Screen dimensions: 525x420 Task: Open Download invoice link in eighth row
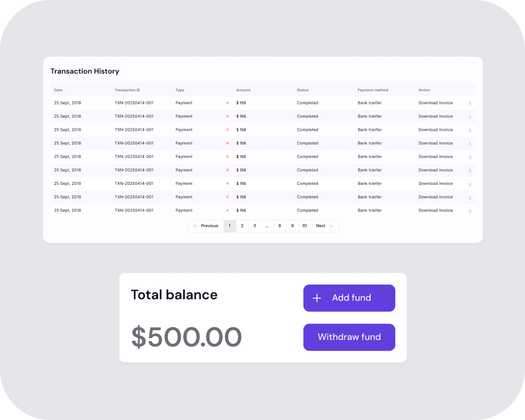coord(435,197)
